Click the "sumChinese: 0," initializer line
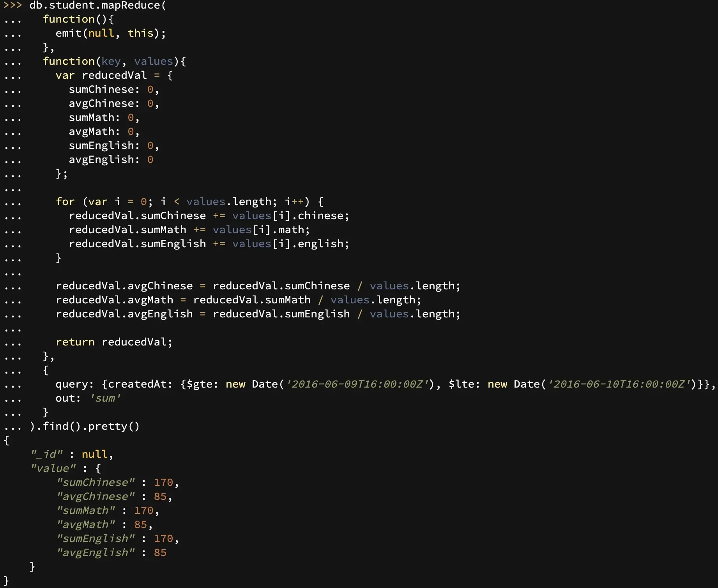This screenshot has width=718, height=588. coord(114,89)
